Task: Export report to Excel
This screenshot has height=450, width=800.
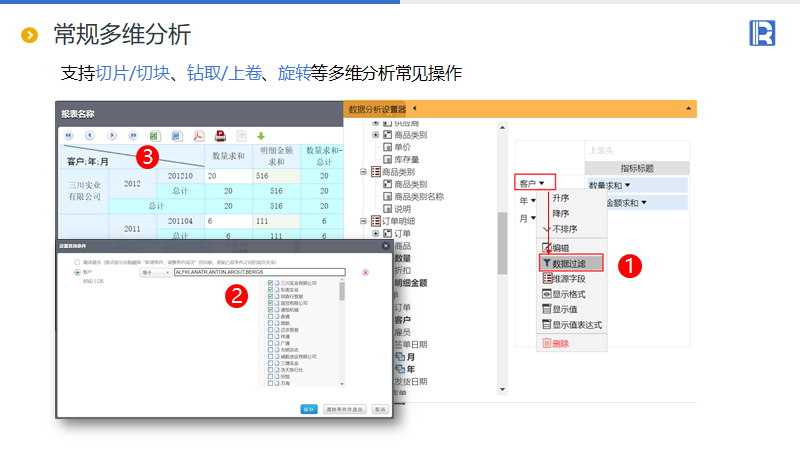Action: tap(155, 136)
